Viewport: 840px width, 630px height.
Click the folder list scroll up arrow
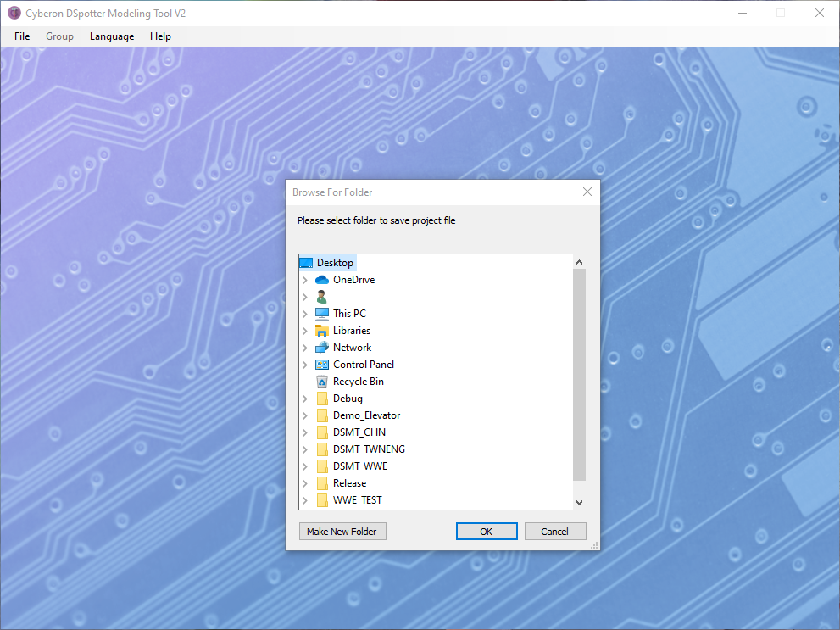[x=579, y=262]
